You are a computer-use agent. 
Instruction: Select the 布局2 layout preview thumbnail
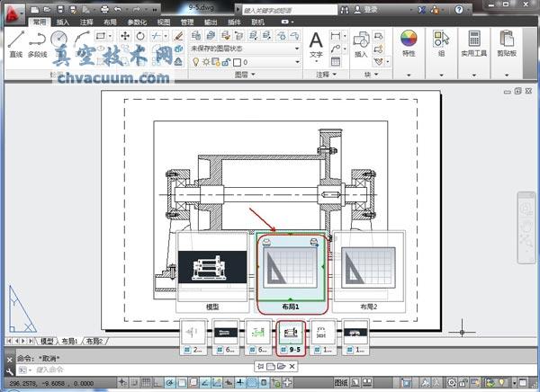click(369, 268)
